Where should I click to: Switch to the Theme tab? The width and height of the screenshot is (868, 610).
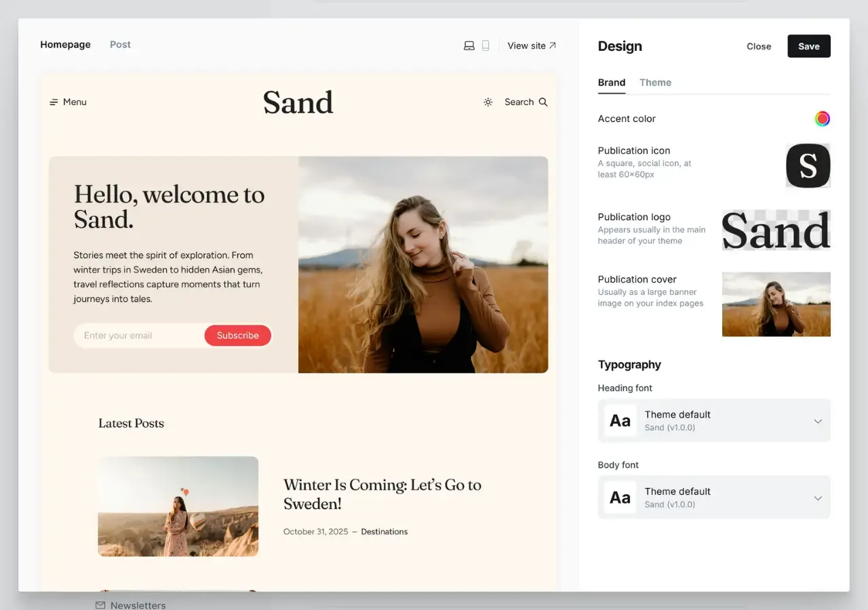click(x=655, y=83)
